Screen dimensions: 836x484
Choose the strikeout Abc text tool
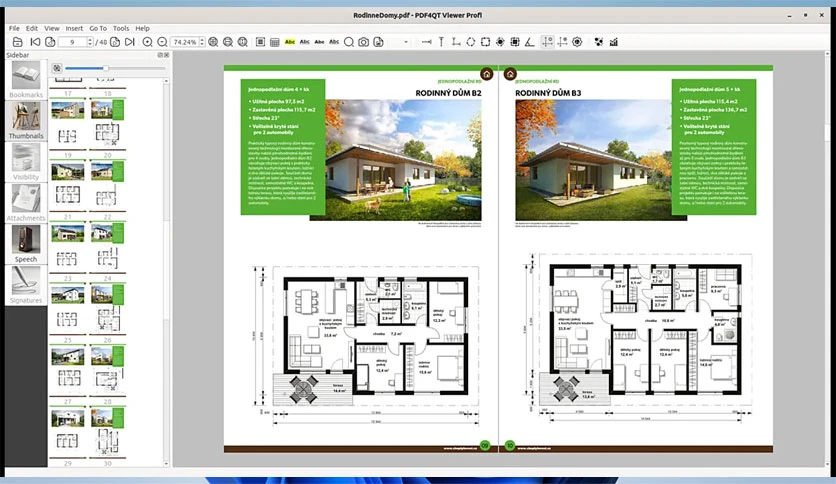pos(319,42)
